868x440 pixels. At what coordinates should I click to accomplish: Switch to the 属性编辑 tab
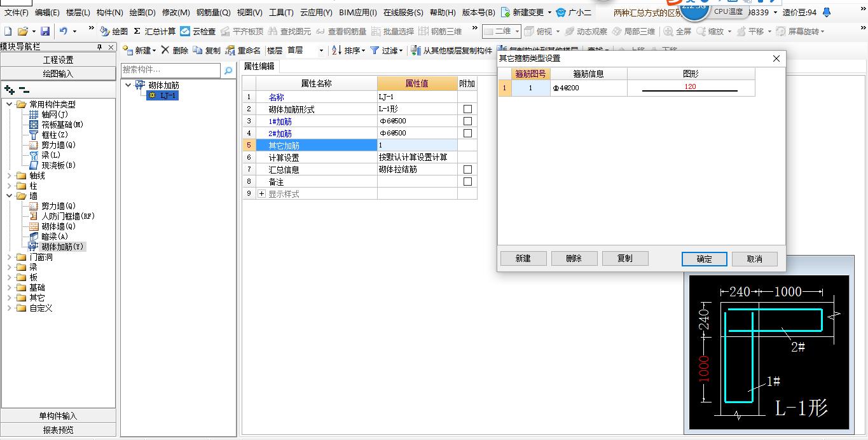(259, 66)
